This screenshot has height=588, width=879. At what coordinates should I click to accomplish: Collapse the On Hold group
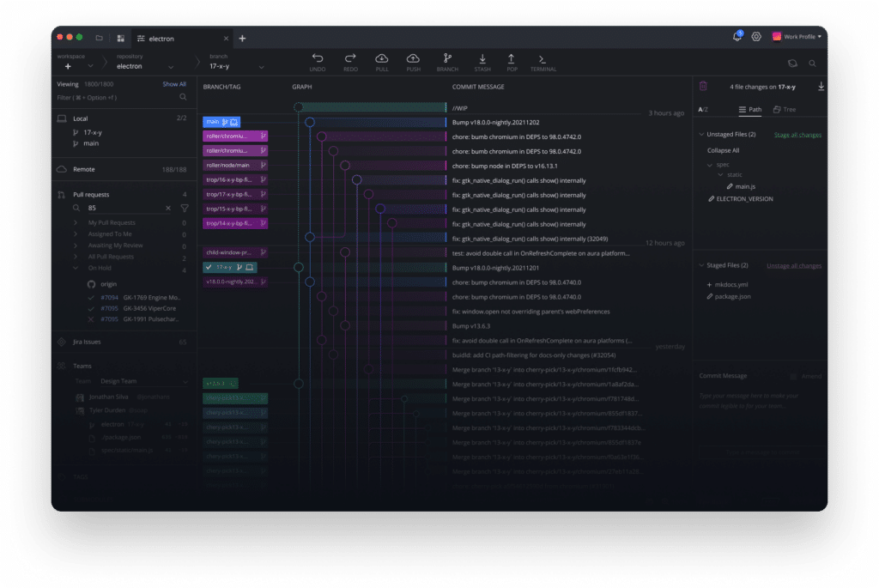click(x=76, y=268)
